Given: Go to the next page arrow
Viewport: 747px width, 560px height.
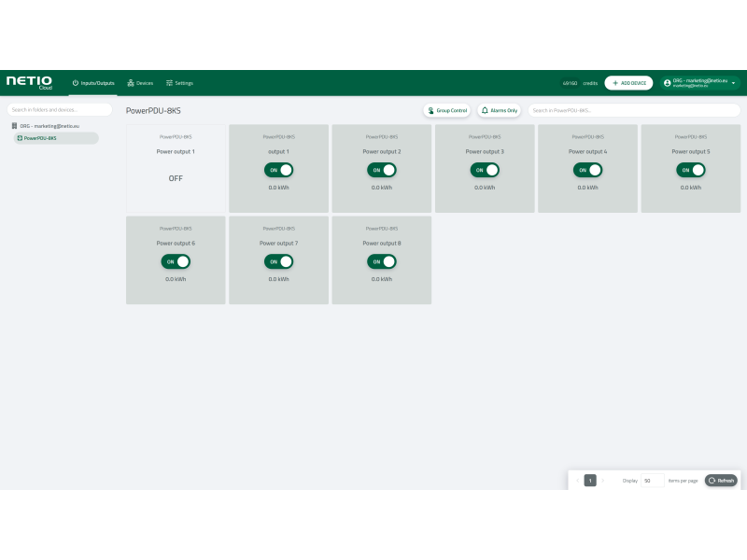Looking at the screenshot, I should (x=603, y=481).
